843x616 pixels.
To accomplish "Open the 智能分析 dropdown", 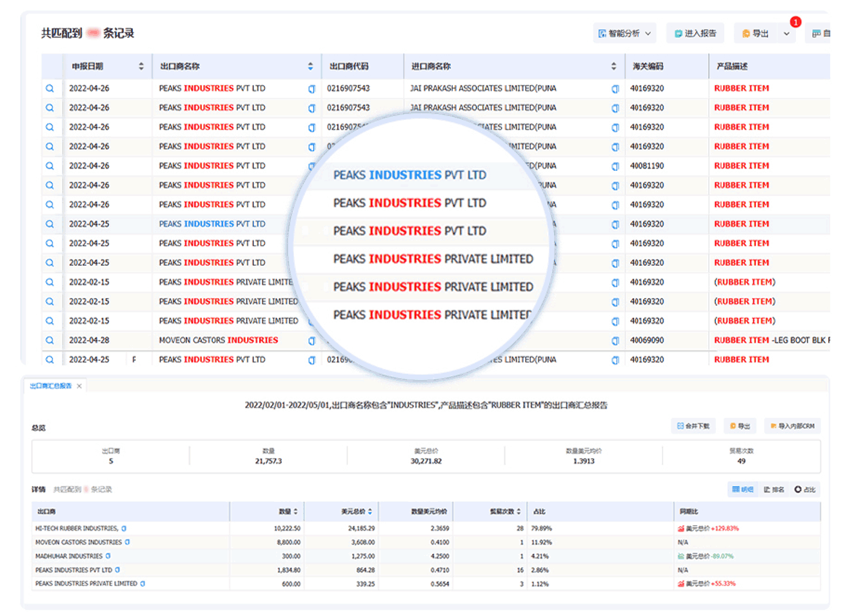I will pyautogui.click(x=624, y=34).
